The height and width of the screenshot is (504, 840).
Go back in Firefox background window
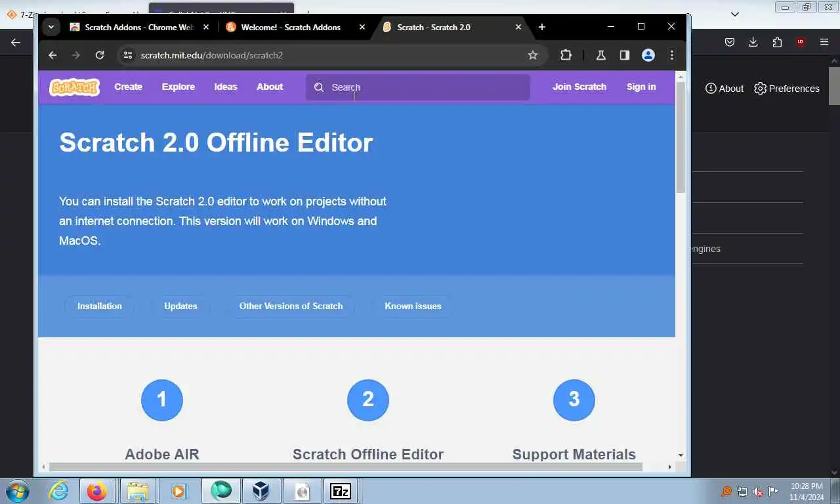(x=16, y=42)
